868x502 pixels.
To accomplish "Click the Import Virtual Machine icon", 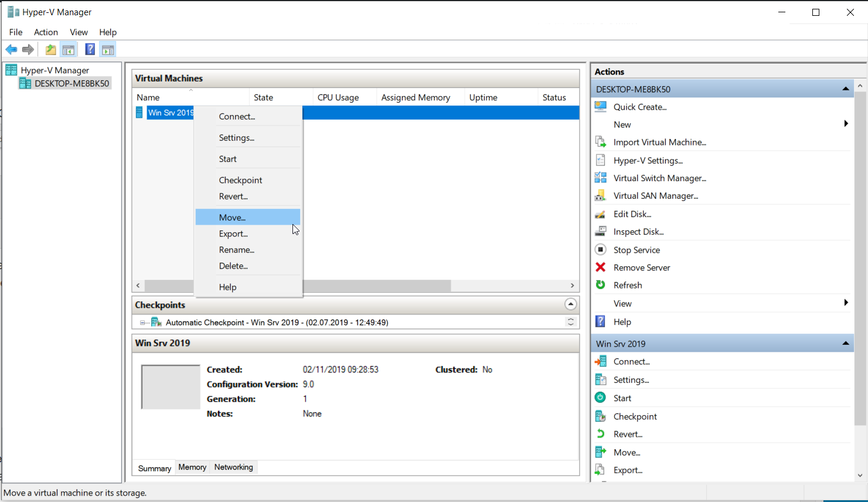I will 601,142.
